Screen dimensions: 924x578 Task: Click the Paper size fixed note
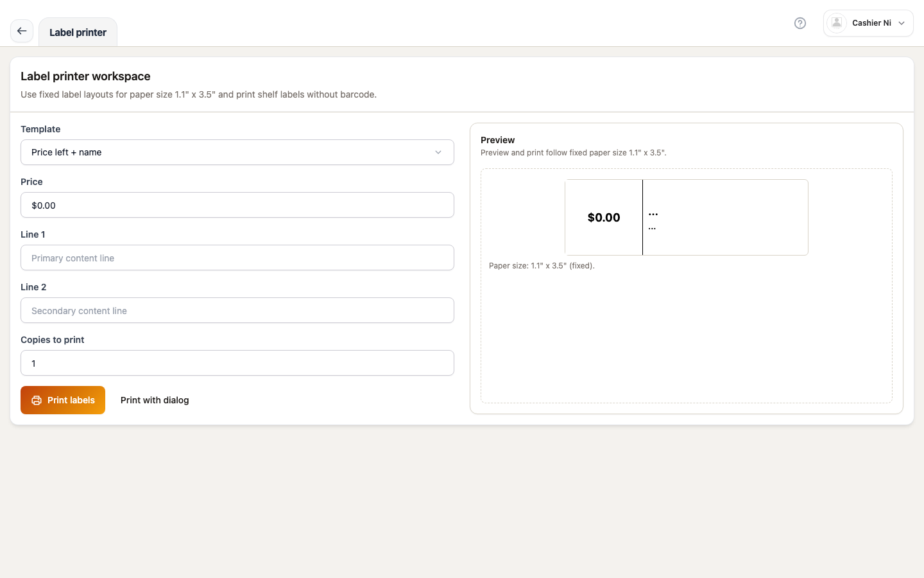click(542, 265)
